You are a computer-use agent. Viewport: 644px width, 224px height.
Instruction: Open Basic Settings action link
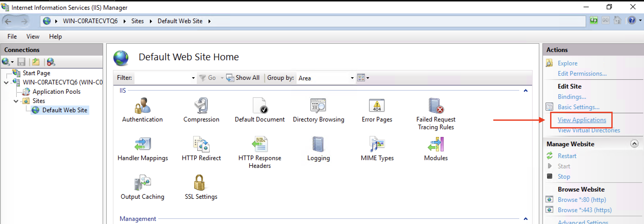(x=579, y=107)
